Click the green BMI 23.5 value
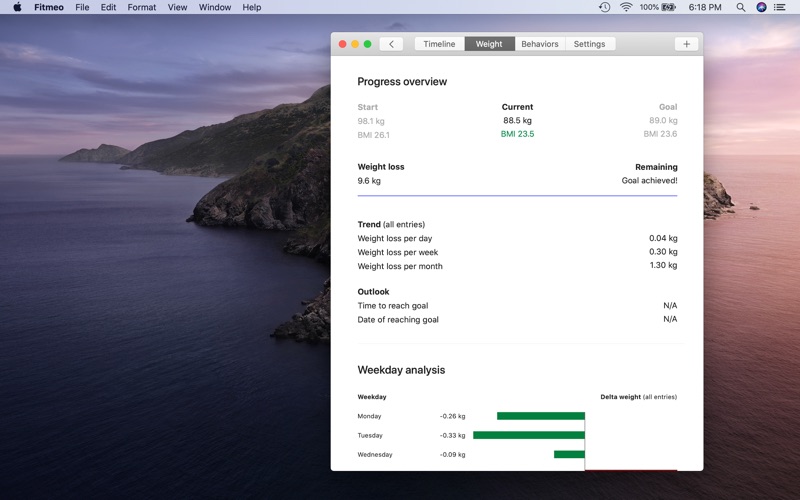800x500 pixels. tap(517, 134)
